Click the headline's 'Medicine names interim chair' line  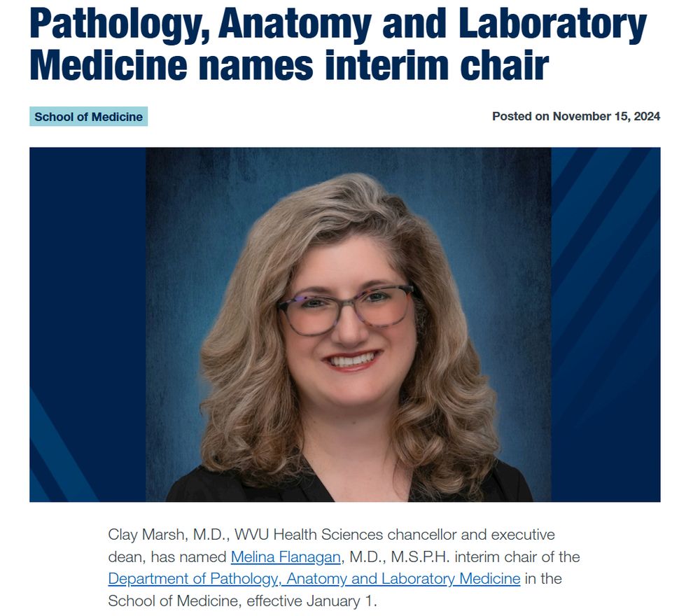pos(289,66)
